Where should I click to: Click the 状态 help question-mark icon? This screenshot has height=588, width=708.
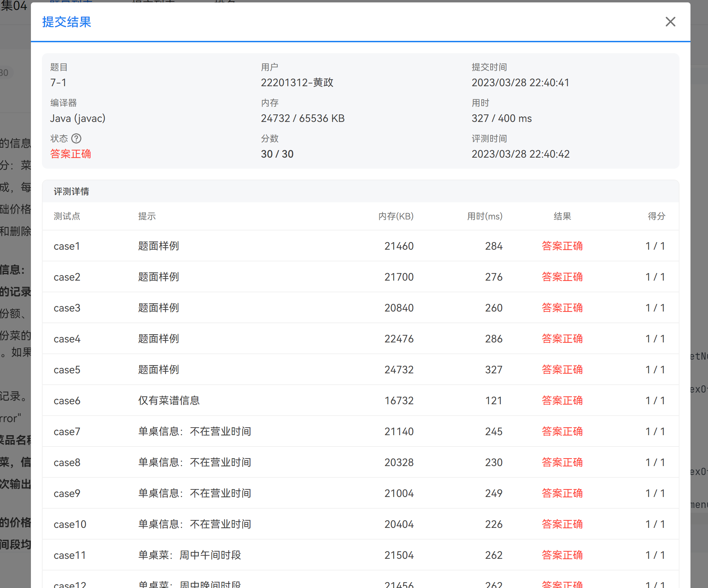76,138
